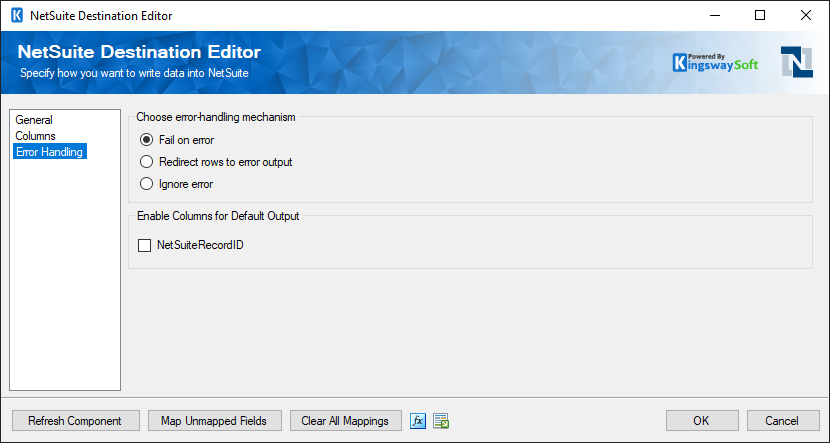The width and height of the screenshot is (830, 443).
Task: Minimize the editor window
Action: [x=716, y=15]
